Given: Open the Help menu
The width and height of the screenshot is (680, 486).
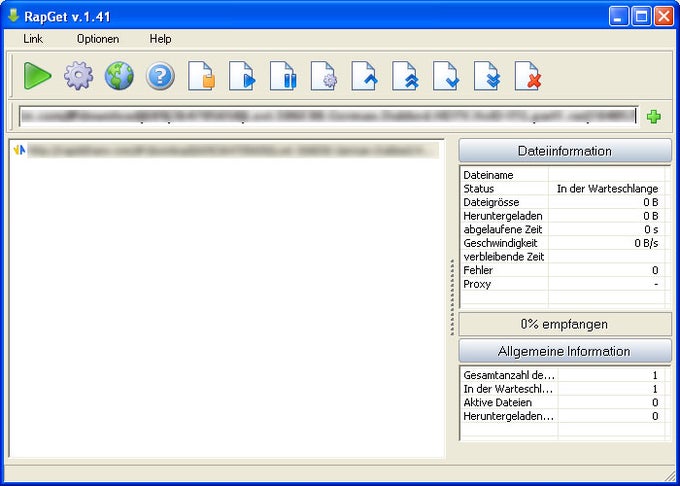Looking at the screenshot, I should 160,39.
